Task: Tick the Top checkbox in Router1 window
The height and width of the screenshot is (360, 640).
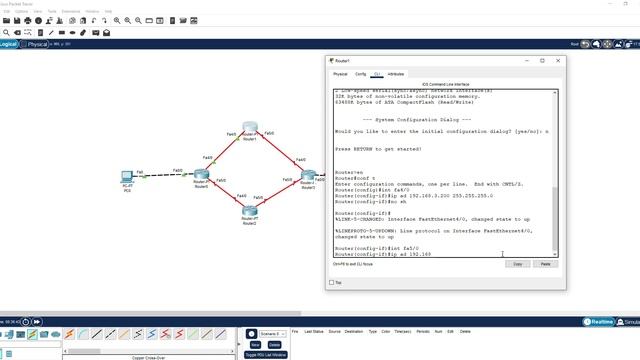Action: click(x=331, y=282)
